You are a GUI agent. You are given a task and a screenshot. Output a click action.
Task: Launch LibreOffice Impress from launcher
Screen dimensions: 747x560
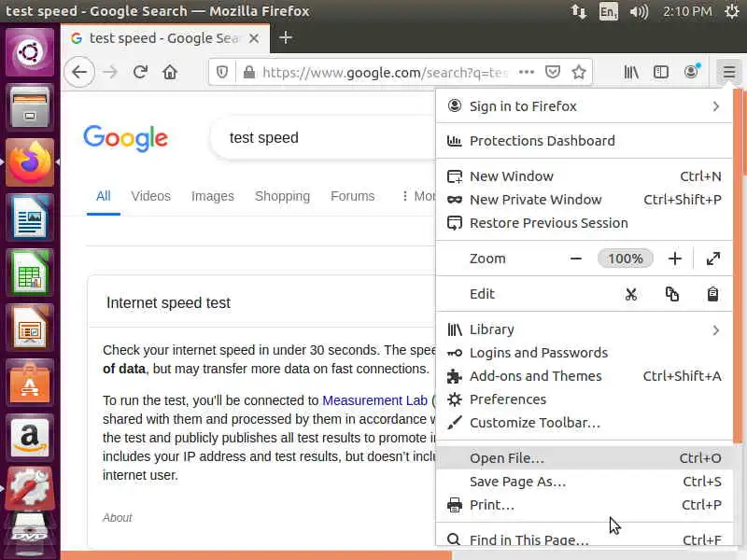click(x=30, y=329)
